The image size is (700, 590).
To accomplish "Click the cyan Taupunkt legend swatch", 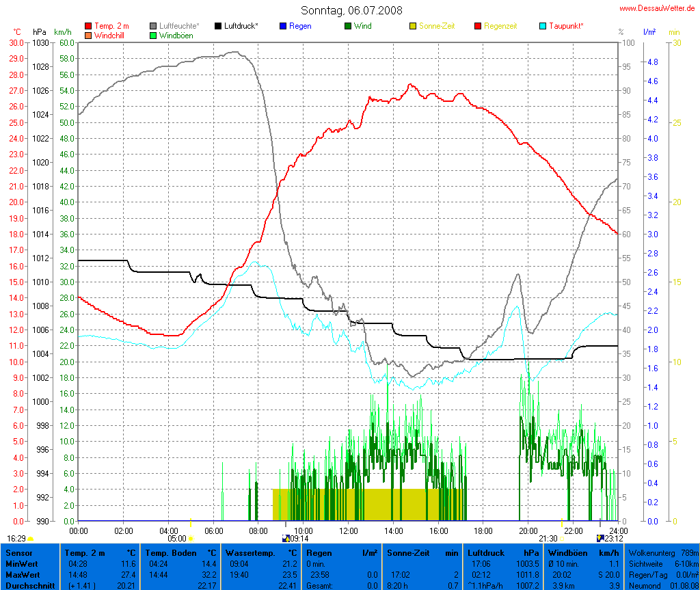I will [543, 26].
